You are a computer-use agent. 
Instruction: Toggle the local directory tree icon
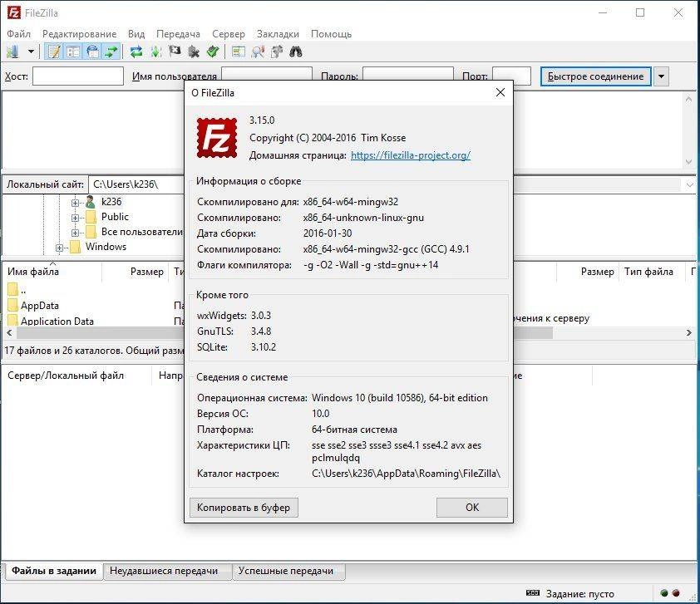click(x=73, y=52)
